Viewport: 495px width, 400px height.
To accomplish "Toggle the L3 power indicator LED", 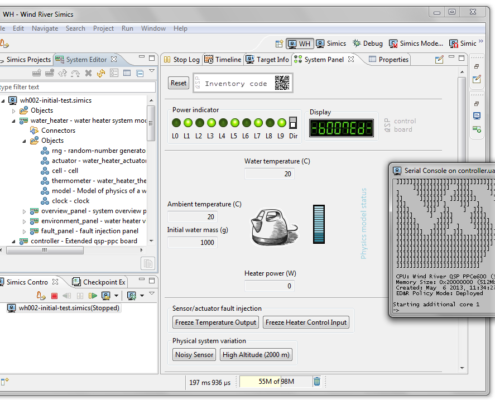I will [x=211, y=123].
